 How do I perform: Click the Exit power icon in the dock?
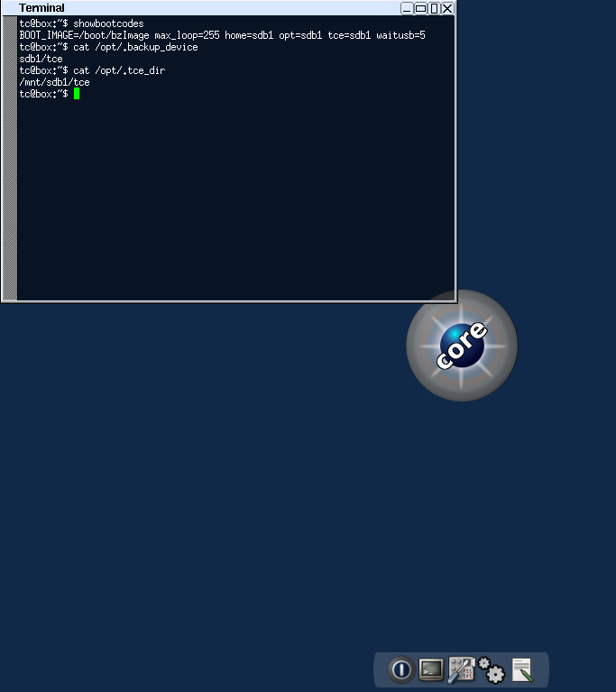click(401, 669)
